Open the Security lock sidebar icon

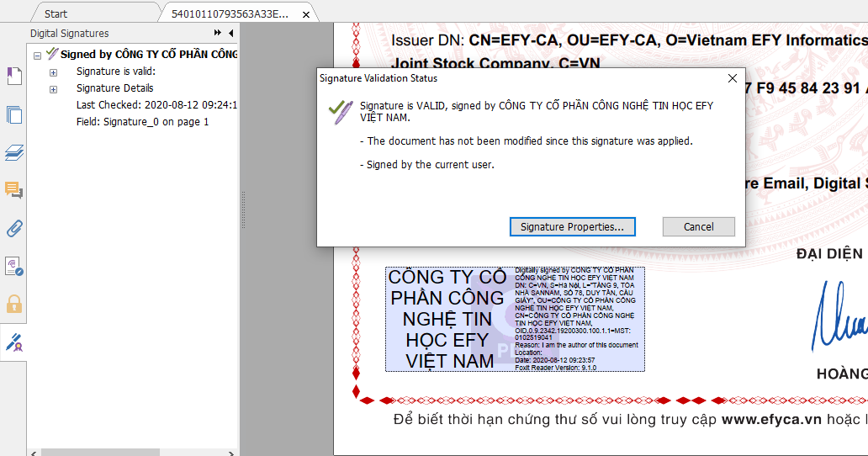(13, 304)
